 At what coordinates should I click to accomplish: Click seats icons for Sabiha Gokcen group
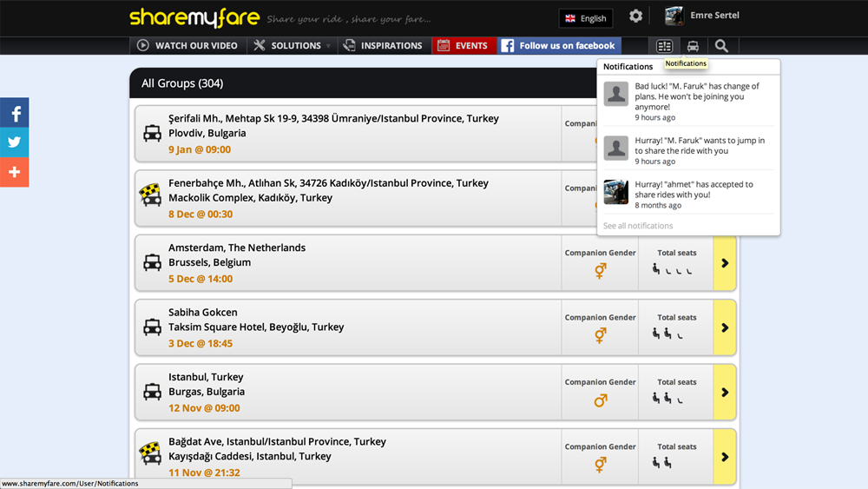click(667, 334)
